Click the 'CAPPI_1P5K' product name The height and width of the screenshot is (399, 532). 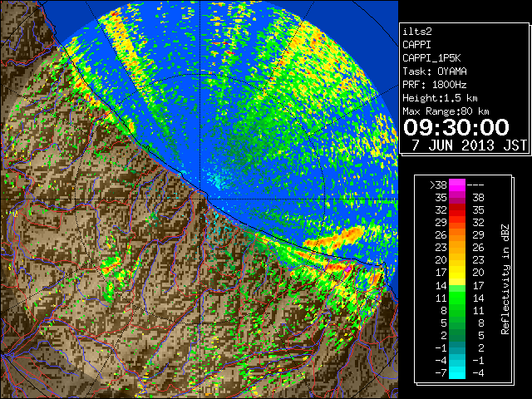coord(431,58)
